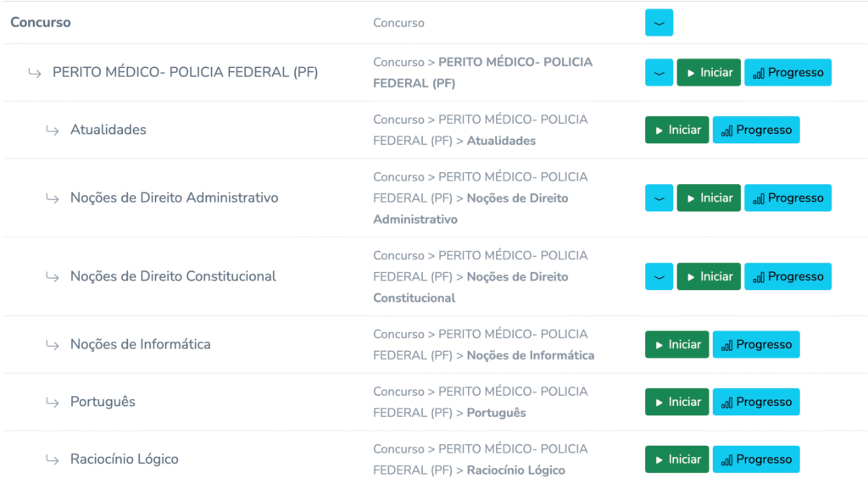Start Noções de Informática with Iniciar
The width and height of the screenshot is (868, 484).
pyautogui.click(x=677, y=344)
